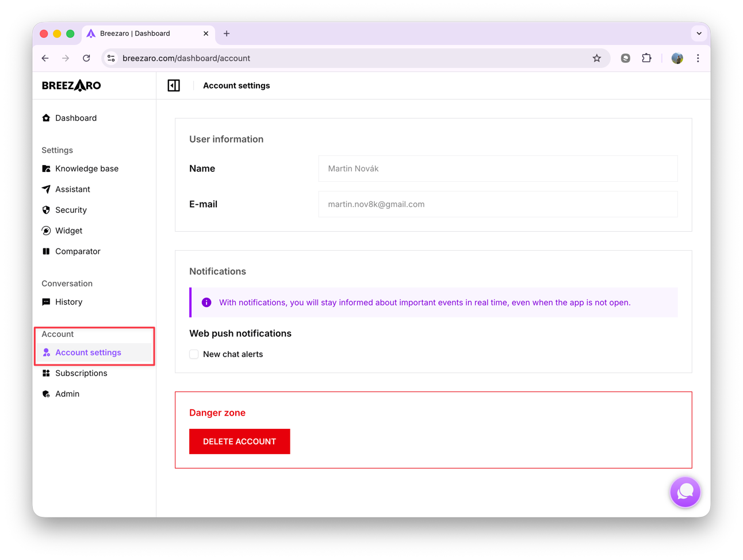Open the Knowledge base settings
743x560 pixels.
(x=86, y=168)
